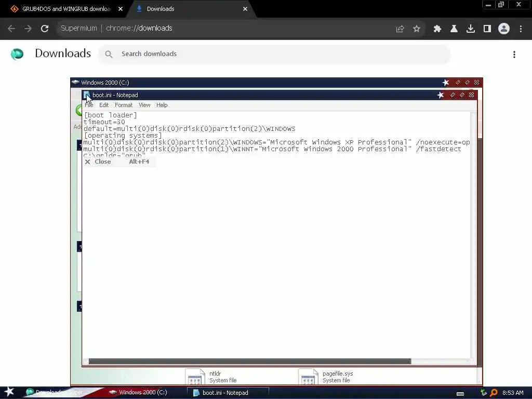Click the keyboard tray icon
This screenshot has height=399, width=532.
460,393
